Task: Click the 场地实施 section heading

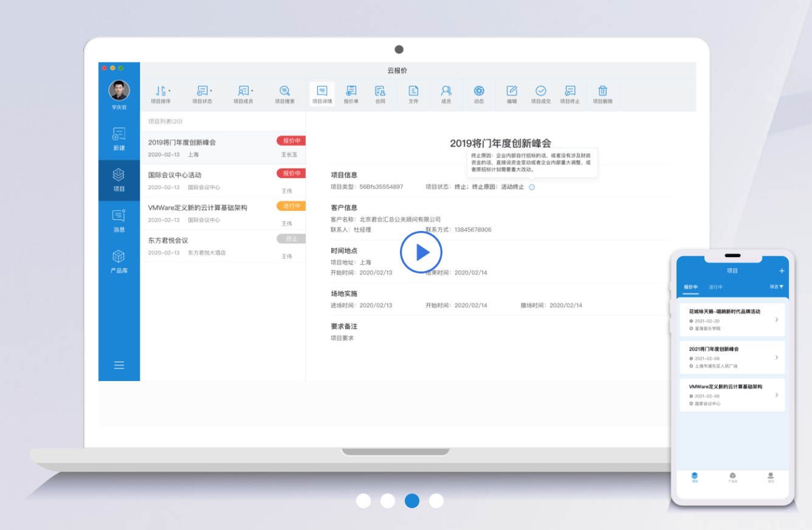Action: 344,294
